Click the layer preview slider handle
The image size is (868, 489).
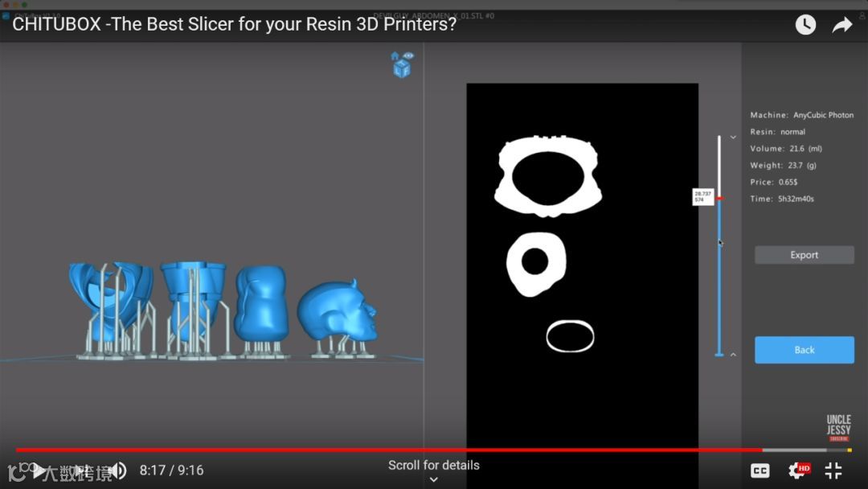(719, 199)
